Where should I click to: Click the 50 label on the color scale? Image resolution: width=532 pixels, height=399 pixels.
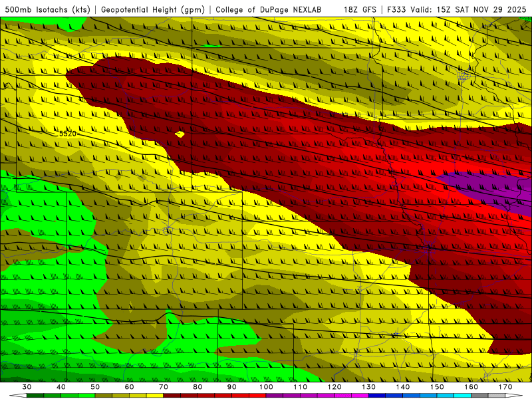[95, 387]
